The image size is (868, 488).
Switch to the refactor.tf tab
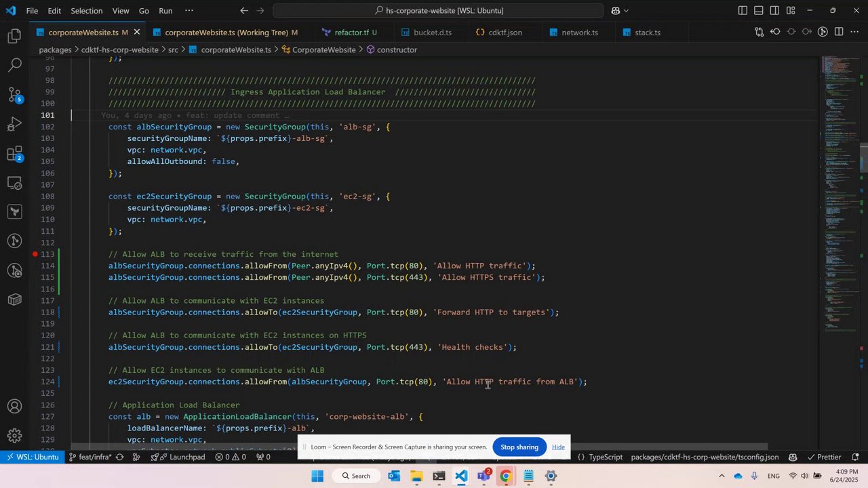[x=350, y=32]
